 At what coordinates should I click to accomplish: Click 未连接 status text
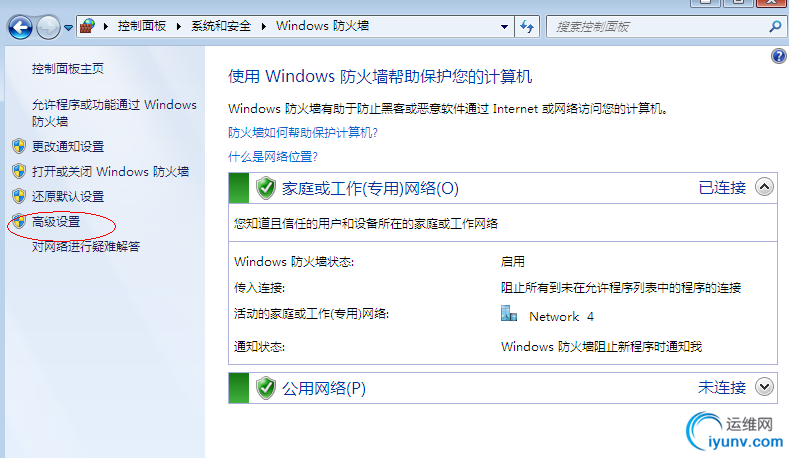tap(722, 388)
